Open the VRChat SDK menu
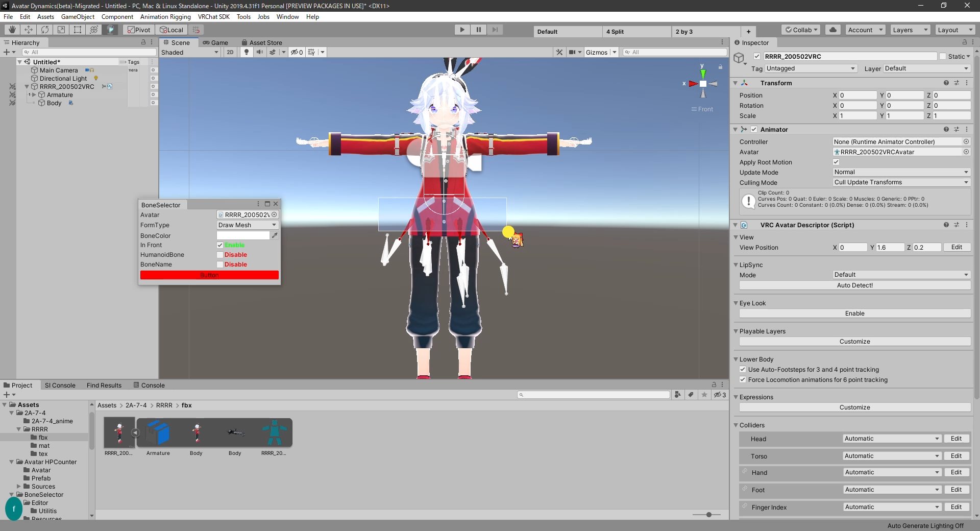980x531 pixels. point(213,17)
